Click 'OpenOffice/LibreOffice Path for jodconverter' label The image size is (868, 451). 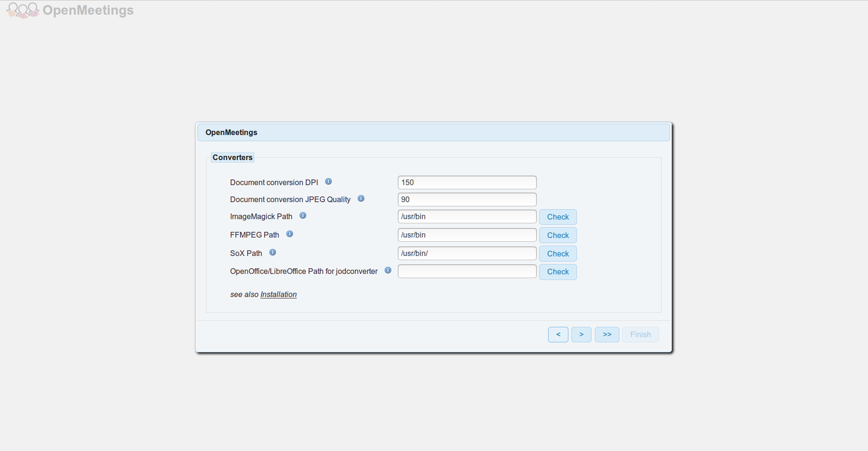tap(304, 271)
